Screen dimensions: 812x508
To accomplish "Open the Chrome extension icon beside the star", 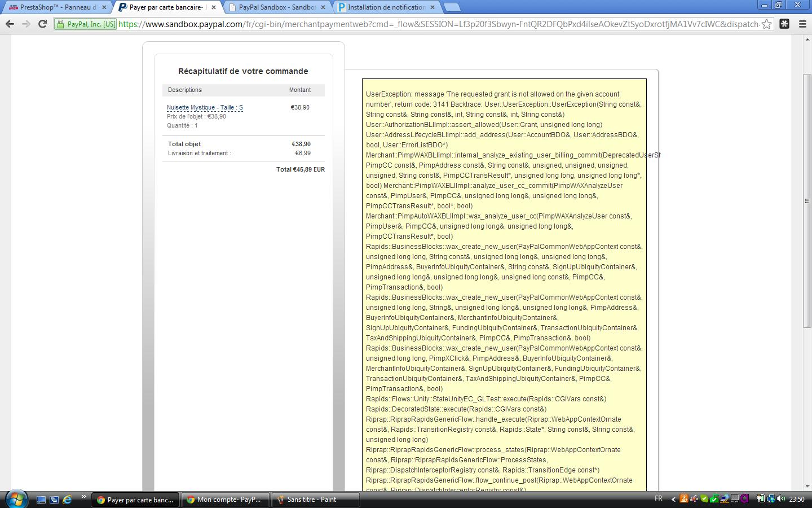I will pos(784,24).
